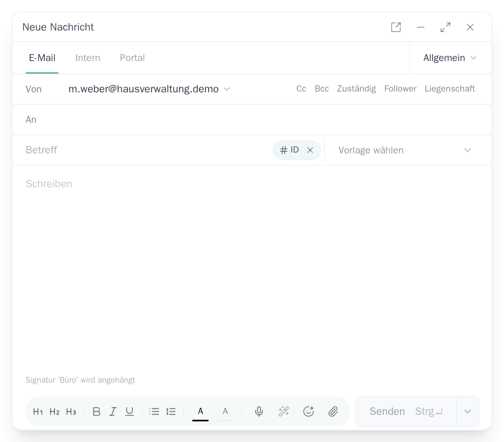Open the Vorlage wählen template dropdown
This screenshot has width=504, height=442.
point(405,150)
